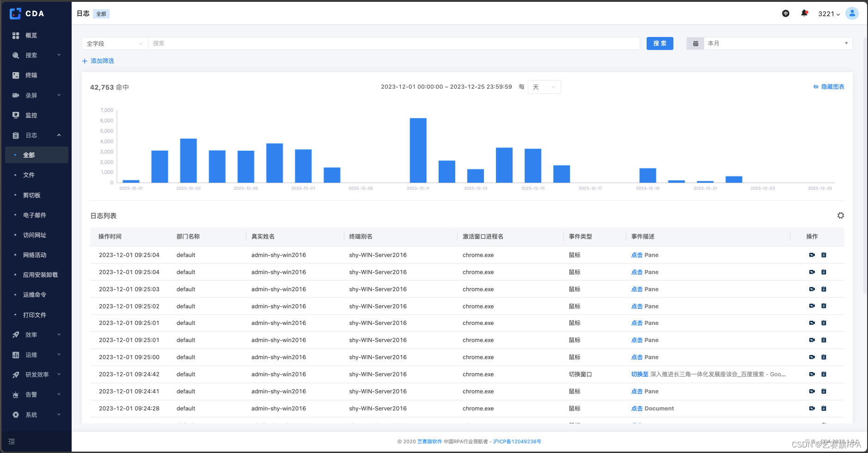Screen dimensions: 868x453
Task: Click the 2023-12-11 tallest chart bar
Action: pyautogui.click(x=418, y=150)
